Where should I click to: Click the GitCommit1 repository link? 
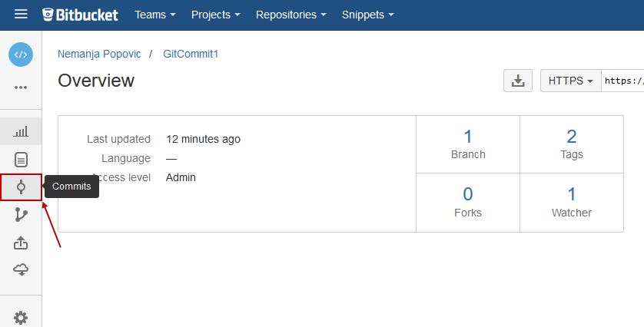tap(191, 54)
